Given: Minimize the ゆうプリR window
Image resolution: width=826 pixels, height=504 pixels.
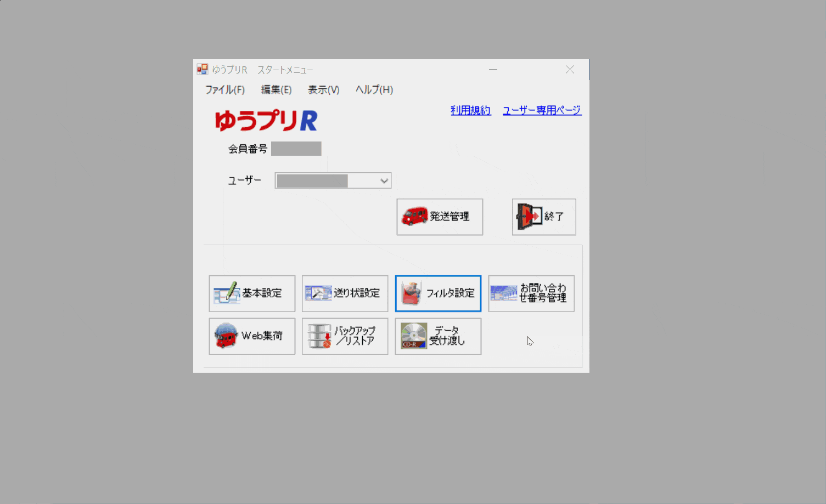Looking at the screenshot, I should tap(493, 70).
